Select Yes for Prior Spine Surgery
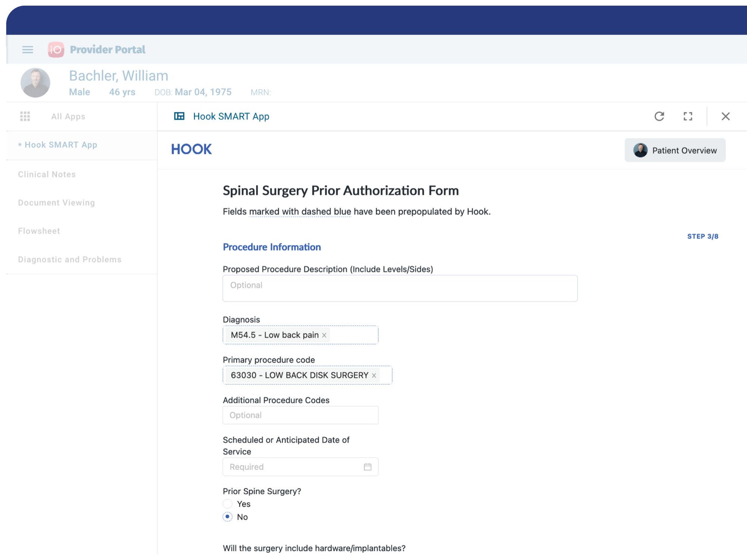 227,504
